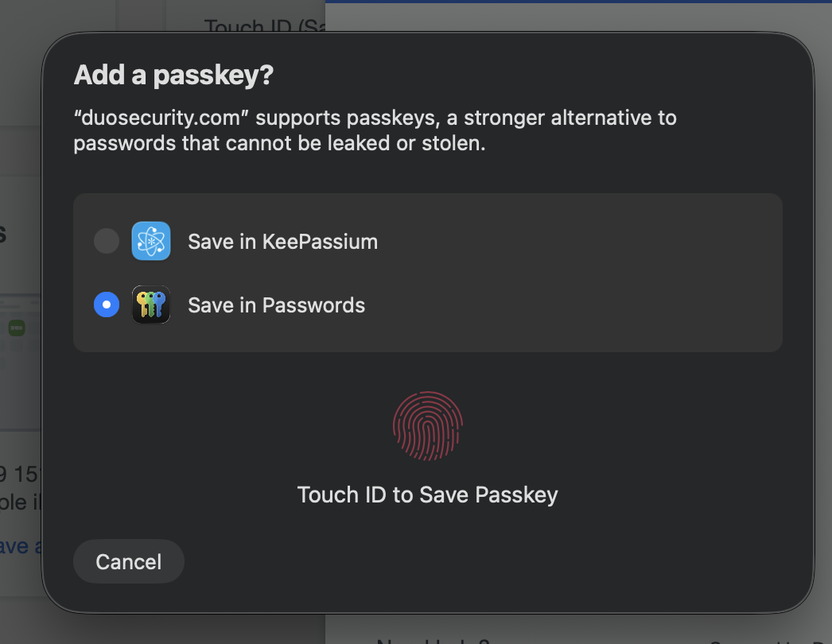Viewport: 832px width, 644px height.
Task: Click the Passwords colored keys icon
Action: (151, 305)
